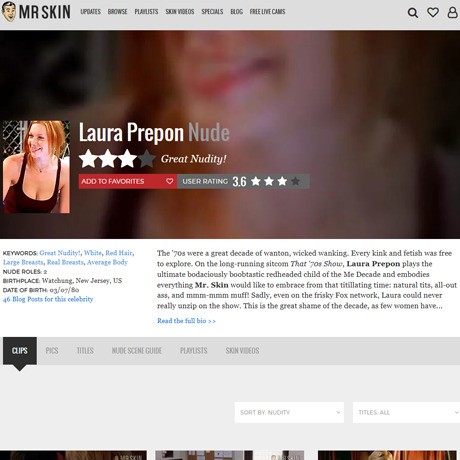Open the Specials menu item
This screenshot has height=460, width=460.
[x=212, y=12]
